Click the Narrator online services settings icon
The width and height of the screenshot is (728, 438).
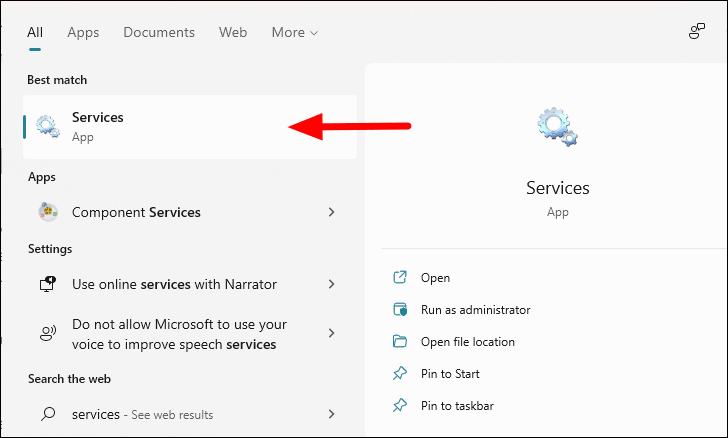click(x=48, y=284)
